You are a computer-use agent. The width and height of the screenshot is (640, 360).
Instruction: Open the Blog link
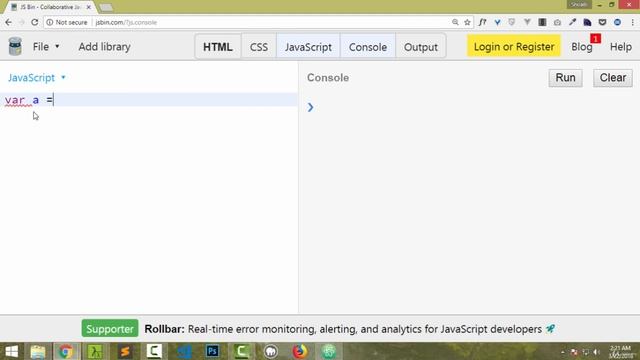click(x=582, y=47)
